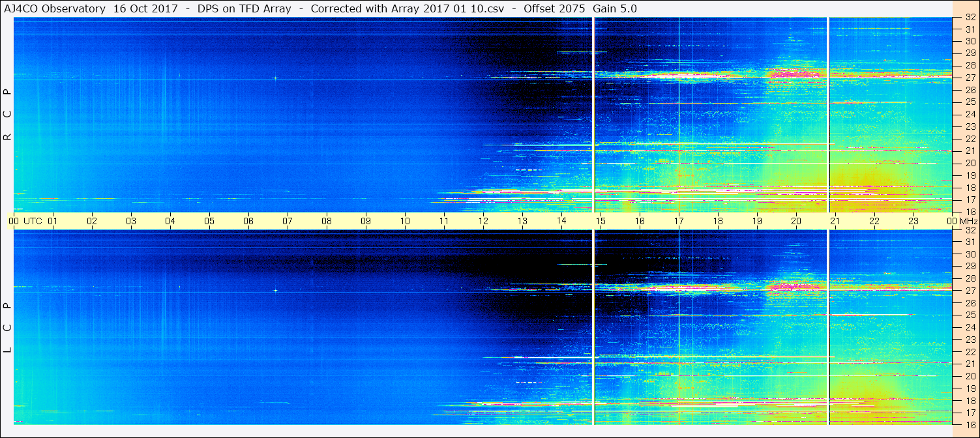Click the 'LCP' vertical label of lower spectrogram

7,327
